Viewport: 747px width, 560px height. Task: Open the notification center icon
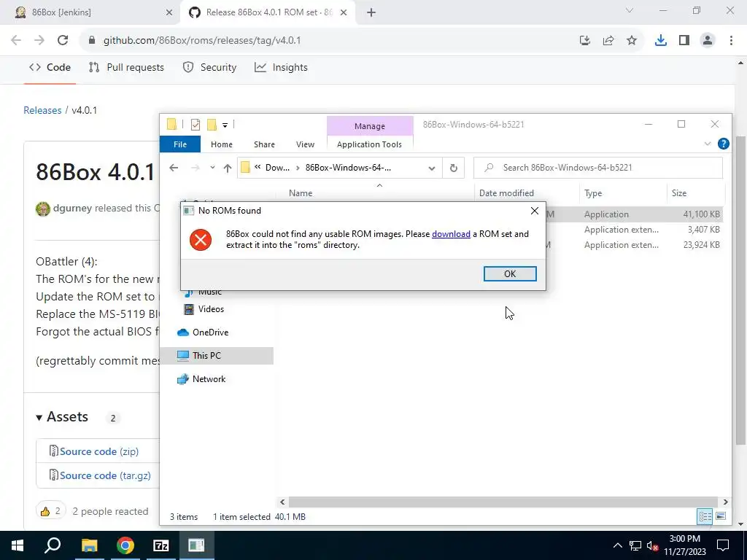pos(723,545)
